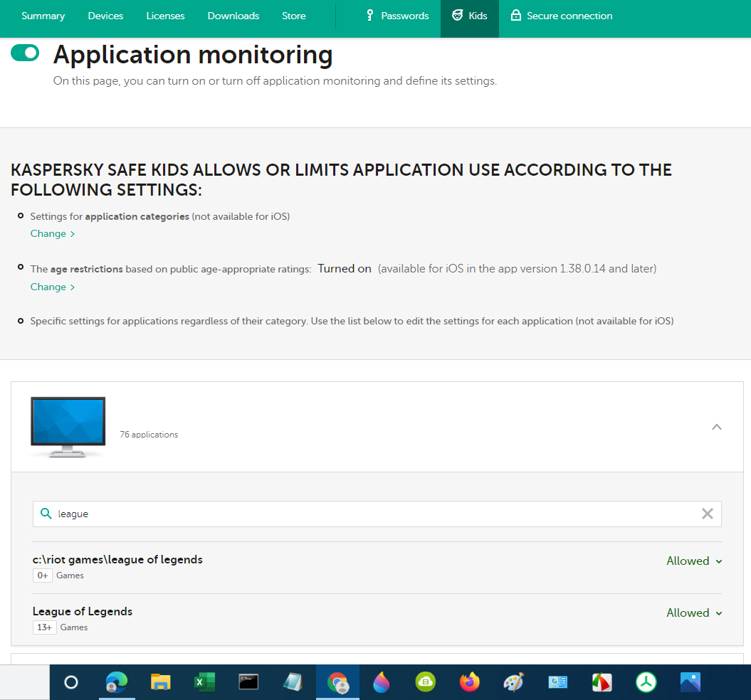
Task: Select the League of Legends app name
Action: (83, 611)
